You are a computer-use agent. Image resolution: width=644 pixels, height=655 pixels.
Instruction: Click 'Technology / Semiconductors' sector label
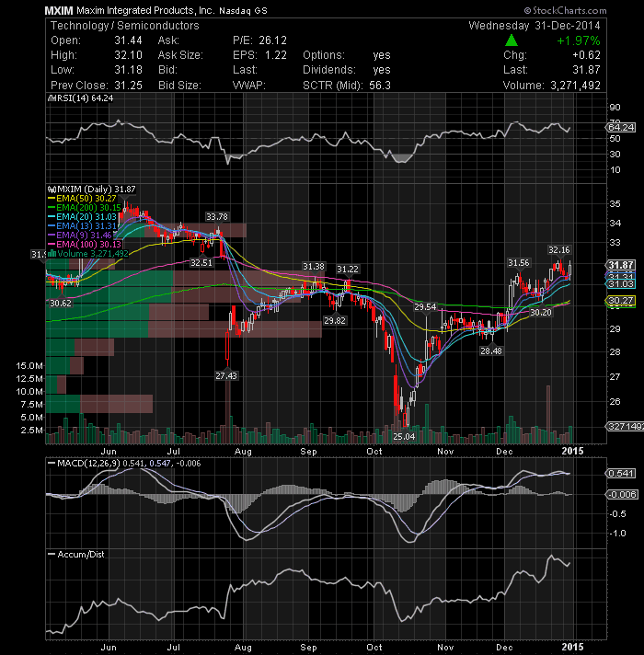pos(125,26)
